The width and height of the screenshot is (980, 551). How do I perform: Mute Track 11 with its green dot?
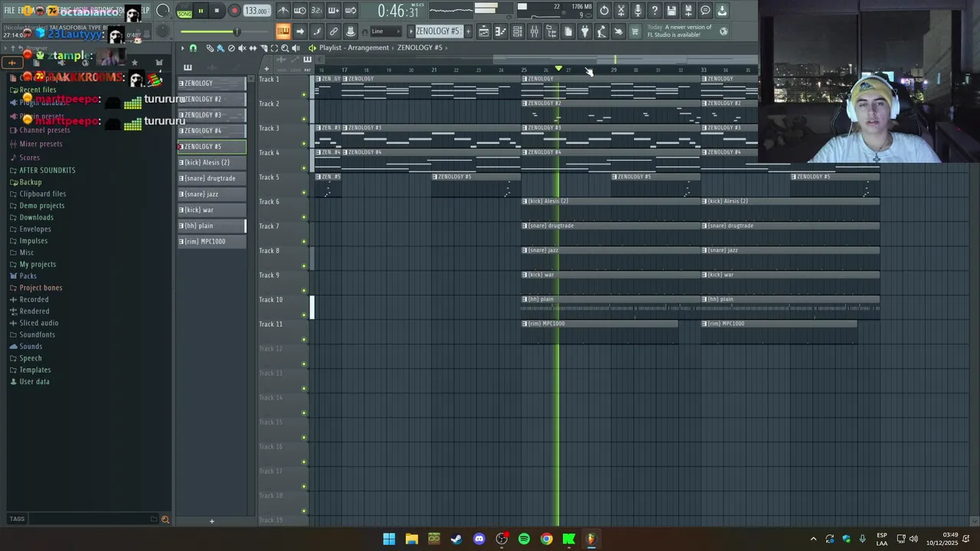click(304, 340)
